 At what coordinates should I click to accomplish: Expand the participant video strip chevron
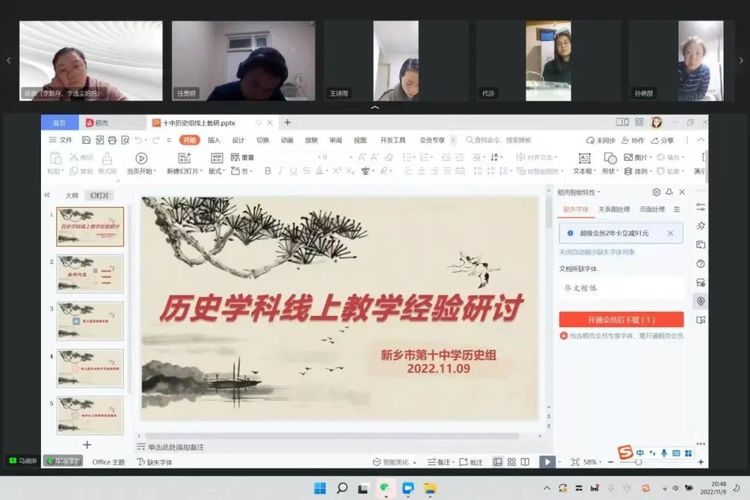375,108
